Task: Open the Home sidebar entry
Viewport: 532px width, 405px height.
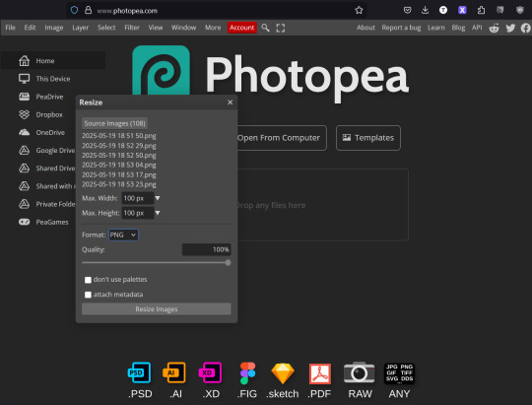Action: point(53,61)
